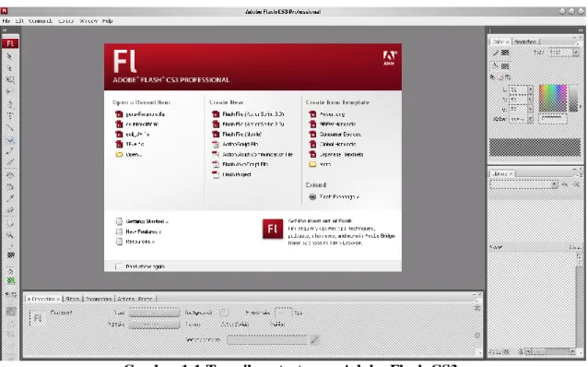Click the Properties Background color swatch
Screen dimensions: 588x367
(x=224, y=313)
